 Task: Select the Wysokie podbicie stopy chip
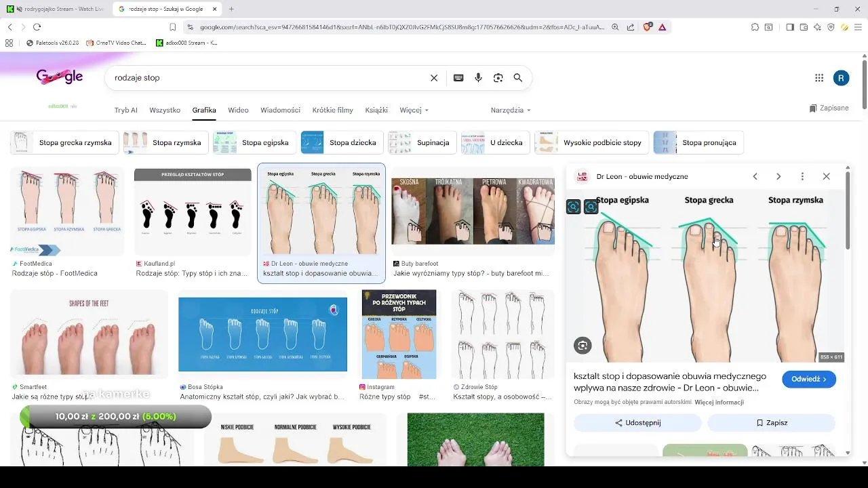pos(591,143)
